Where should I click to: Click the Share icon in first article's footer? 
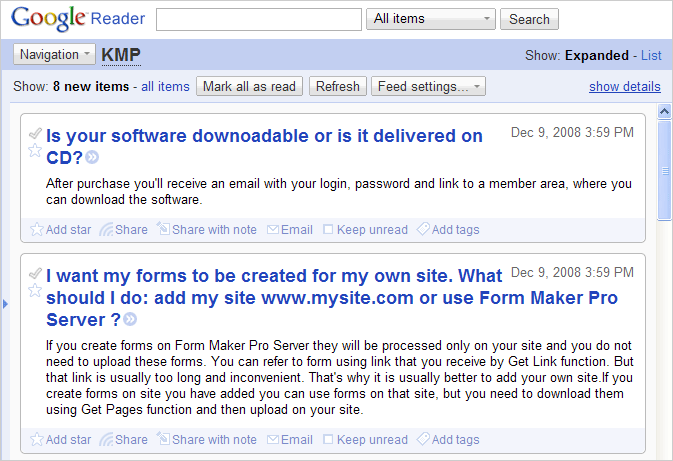tap(106, 230)
